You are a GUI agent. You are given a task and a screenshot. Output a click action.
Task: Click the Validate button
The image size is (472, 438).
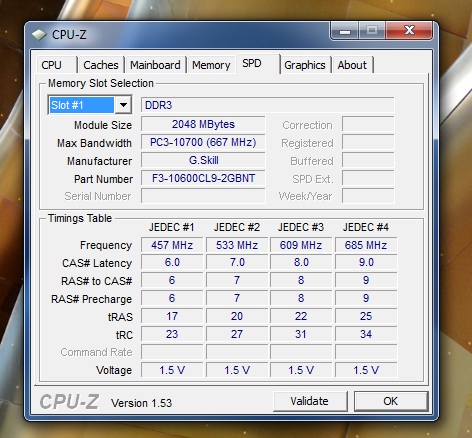click(310, 401)
